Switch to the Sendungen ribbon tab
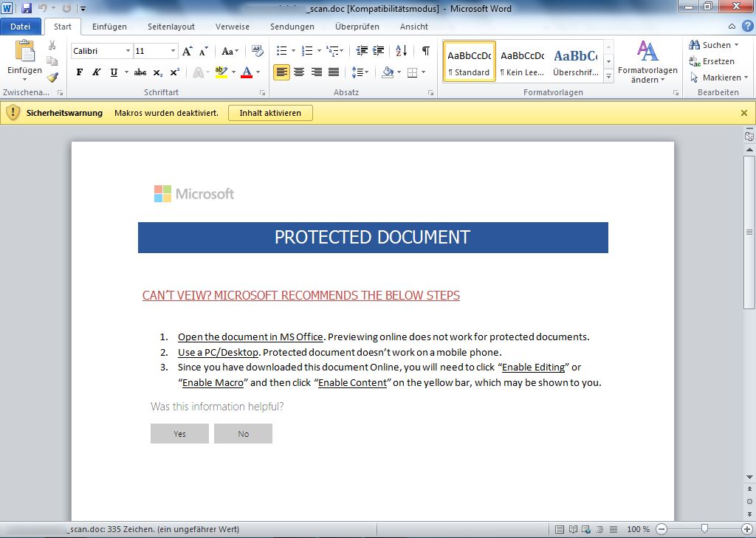756x538 pixels. (292, 27)
